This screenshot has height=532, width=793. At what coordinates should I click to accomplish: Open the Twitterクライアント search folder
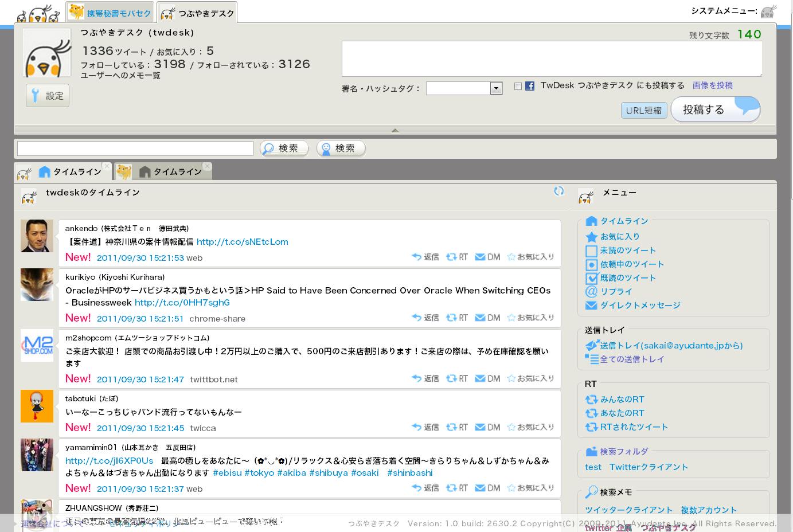(649, 467)
